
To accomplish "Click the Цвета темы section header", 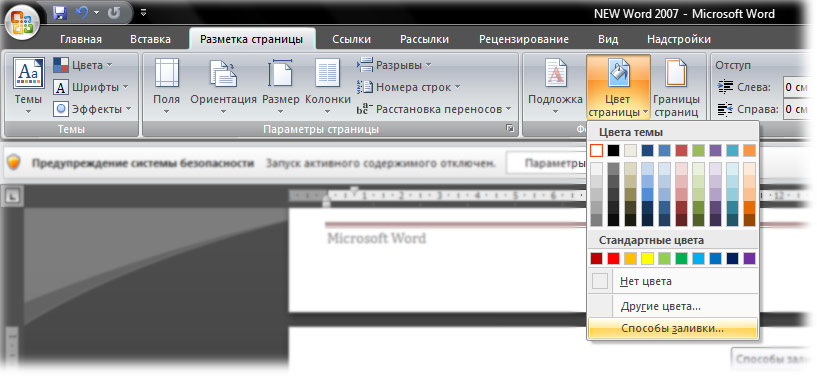I will pos(631,132).
